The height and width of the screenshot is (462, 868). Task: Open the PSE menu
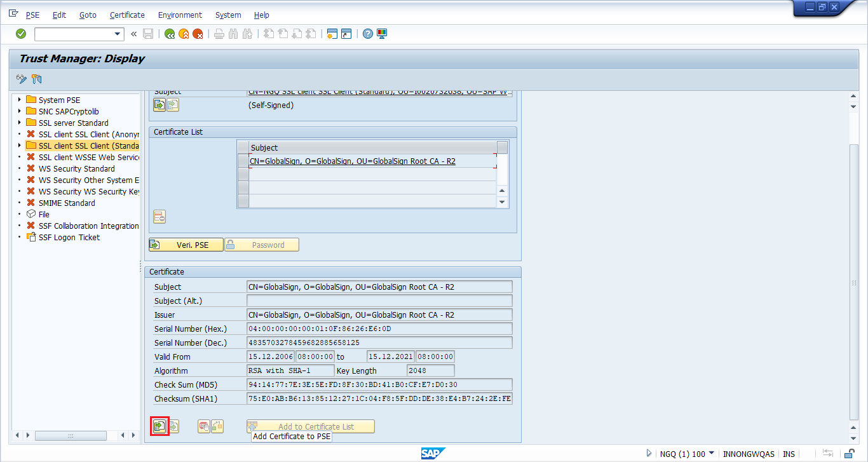(32, 15)
